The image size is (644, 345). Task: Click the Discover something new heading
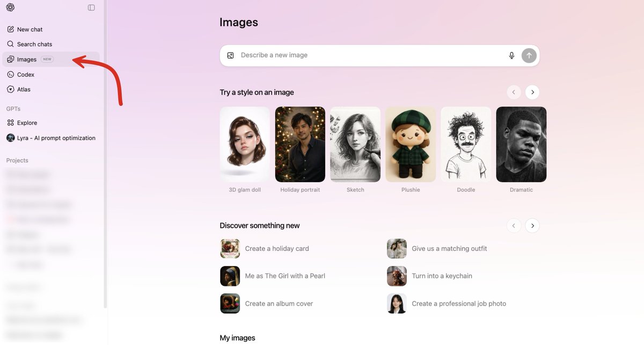coord(260,226)
